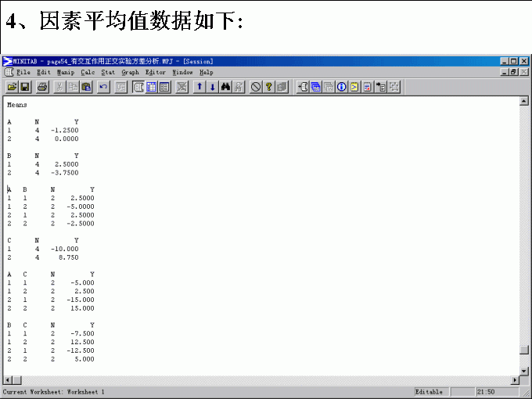This screenshot has width=532, height=399.
Task: Jump to the previous command using the up arrow
Action: [x=199, y=87]
